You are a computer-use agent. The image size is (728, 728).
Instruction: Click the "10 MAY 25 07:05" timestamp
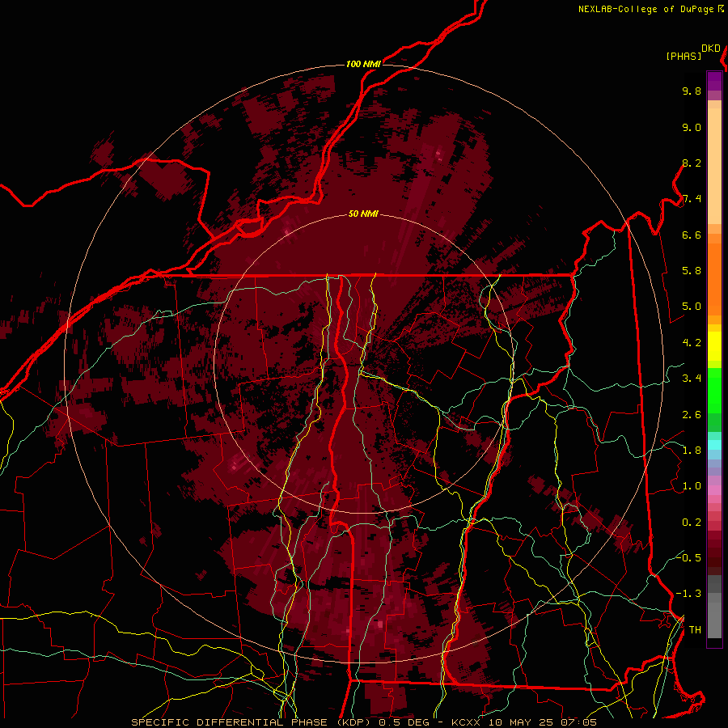coord(542,722)
